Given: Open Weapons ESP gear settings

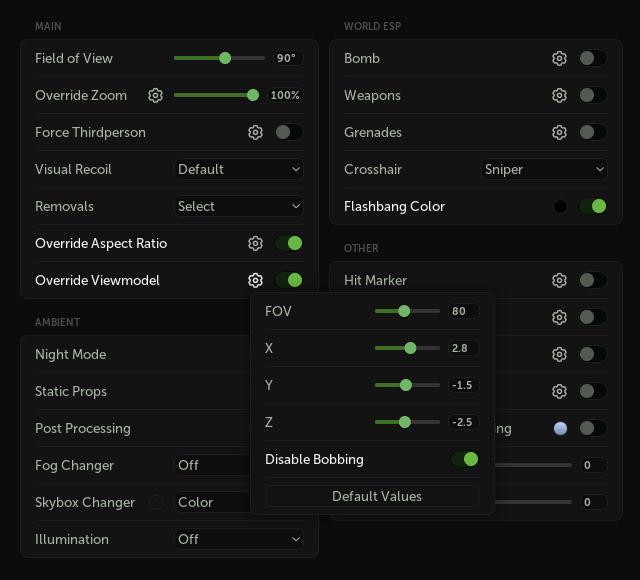Looking at the screenshot, I should (559, 96).
